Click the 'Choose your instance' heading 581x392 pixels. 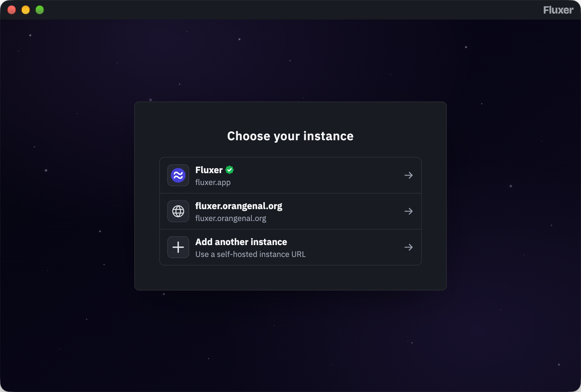coord(290,136)
